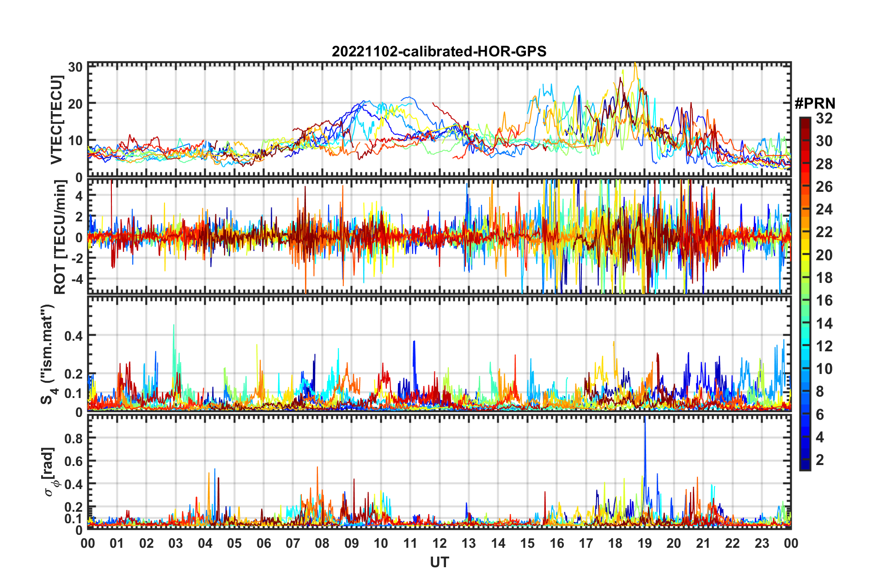Click the plot title 20221102-calibrated-HOR-GPS
Viewport: 879px width, 588px height.
[x=439, y=51]
